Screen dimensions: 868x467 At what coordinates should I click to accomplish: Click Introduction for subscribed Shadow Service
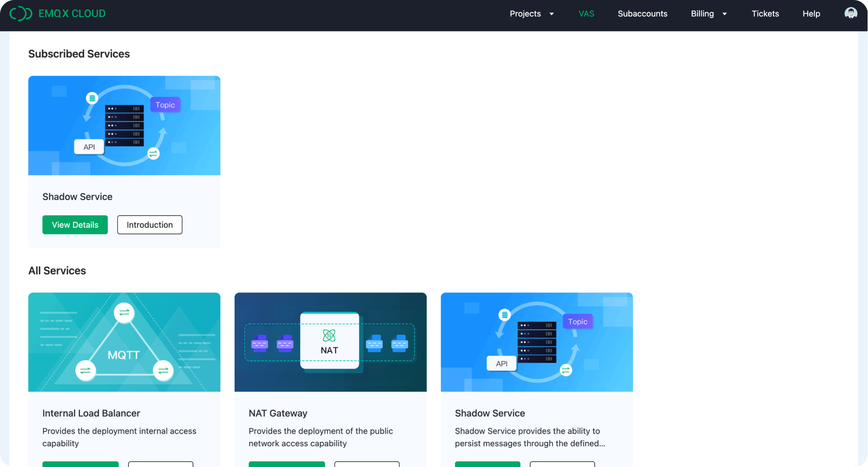(149, 225)
